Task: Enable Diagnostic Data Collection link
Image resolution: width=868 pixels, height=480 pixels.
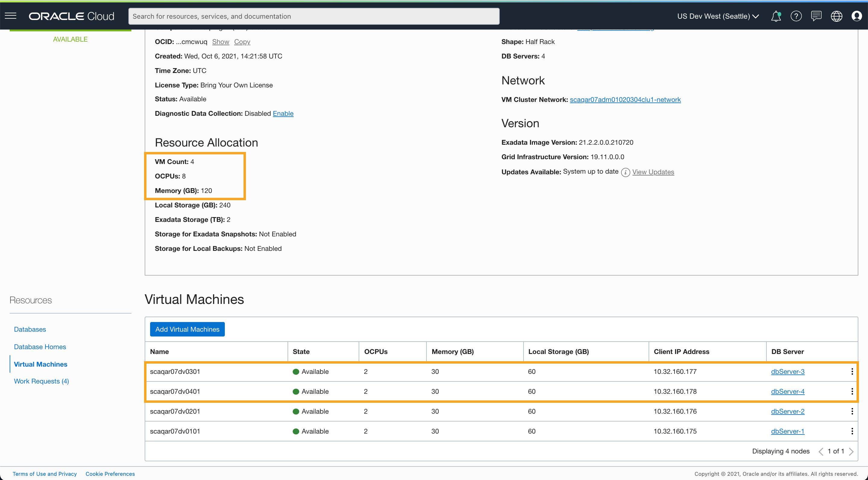Action: point(283,114)
